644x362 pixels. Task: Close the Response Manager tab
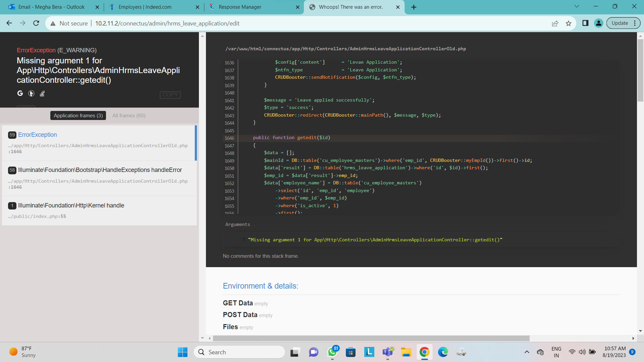tap(298, 7)
